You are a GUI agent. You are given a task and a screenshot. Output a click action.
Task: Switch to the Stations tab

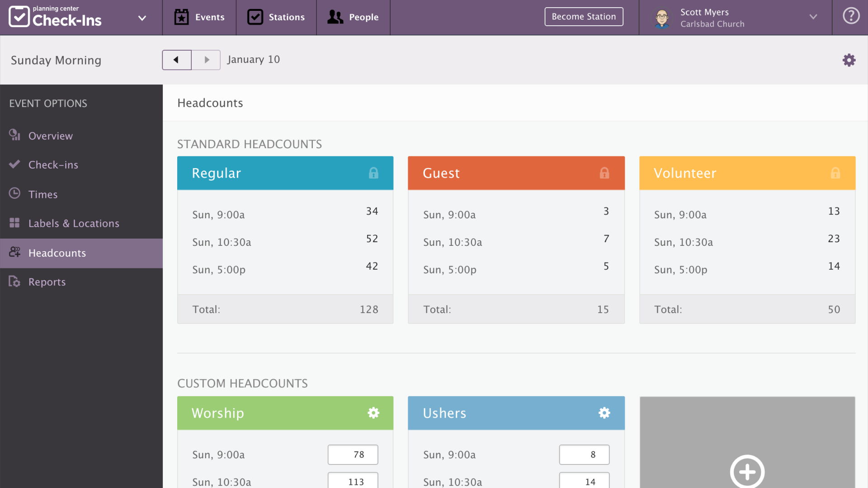(276, 17)
